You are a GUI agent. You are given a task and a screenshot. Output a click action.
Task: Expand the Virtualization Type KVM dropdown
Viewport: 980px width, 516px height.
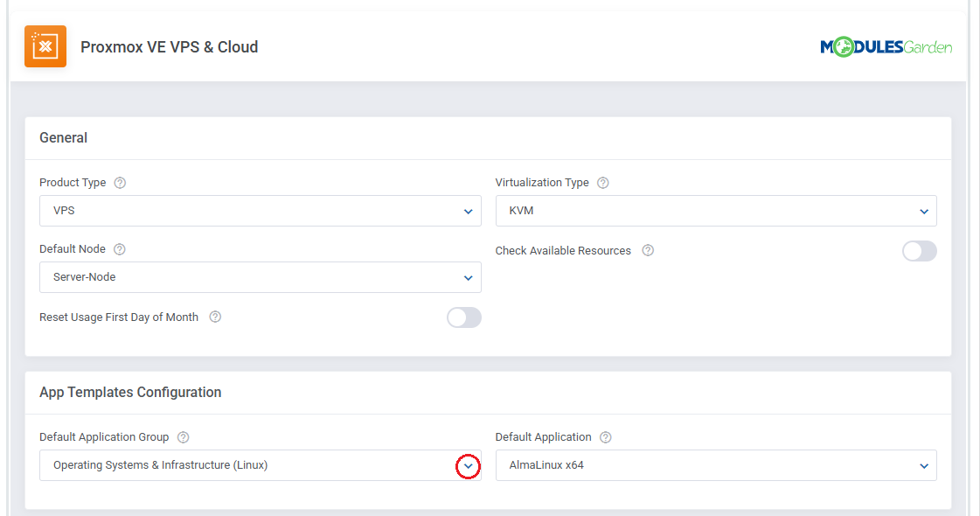tap(716, 211)
